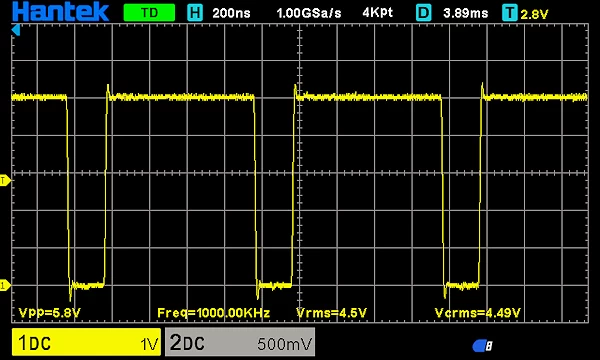Select the Vcrms=4.49V measurement readout
Screen dimensions: 600x360
[478, 313]
